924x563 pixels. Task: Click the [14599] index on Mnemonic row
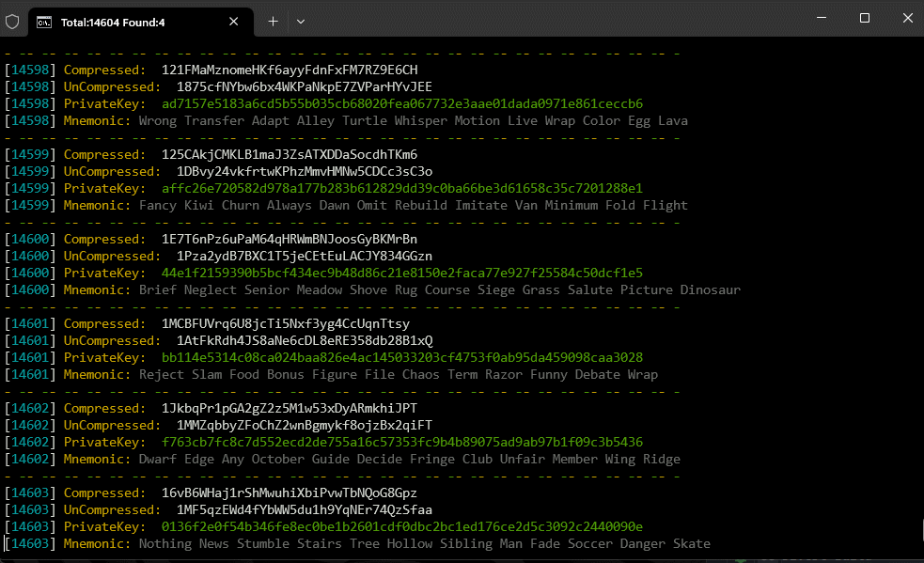pos(30,206)
